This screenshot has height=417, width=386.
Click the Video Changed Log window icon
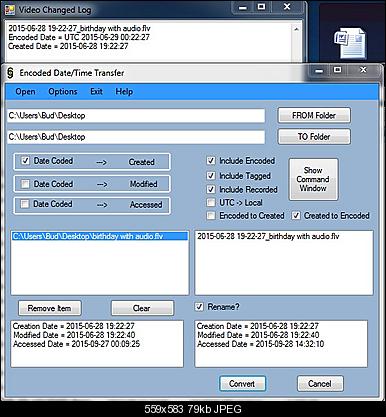(x=10, y=10)
